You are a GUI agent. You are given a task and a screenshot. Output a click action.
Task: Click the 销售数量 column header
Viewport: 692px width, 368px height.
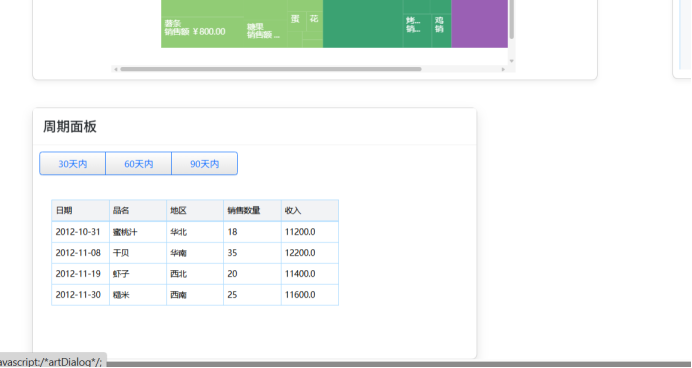tap(252, 210)
